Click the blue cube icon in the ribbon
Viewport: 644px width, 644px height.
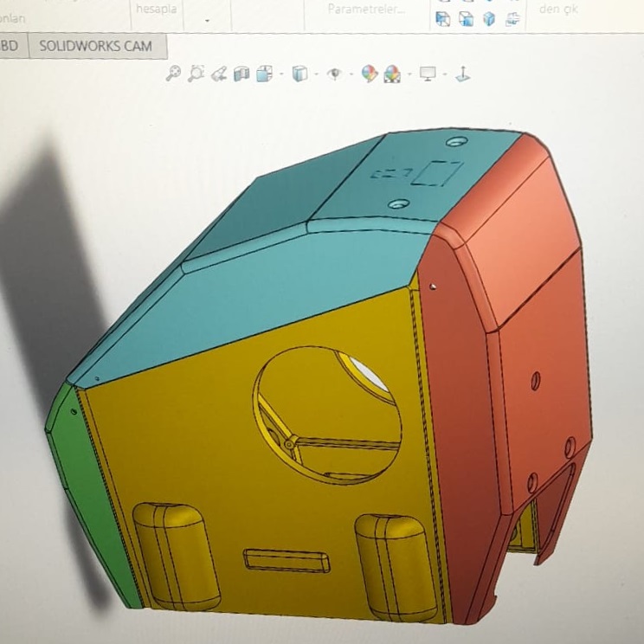pyautogui.click(x=489, y=18)
